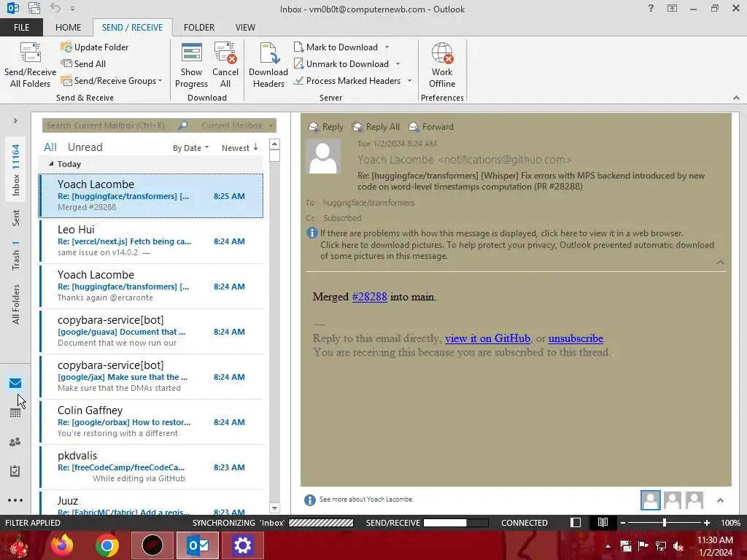Screen dimensions: 747x560
Task: Switch to Mail view icon
Action: click(x=15, y=383)
